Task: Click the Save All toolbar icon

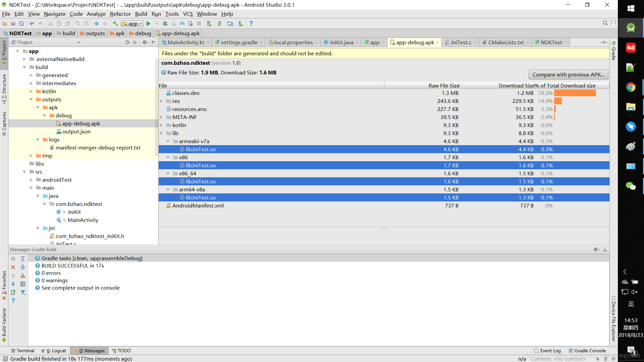Action: tap(13, 23)
